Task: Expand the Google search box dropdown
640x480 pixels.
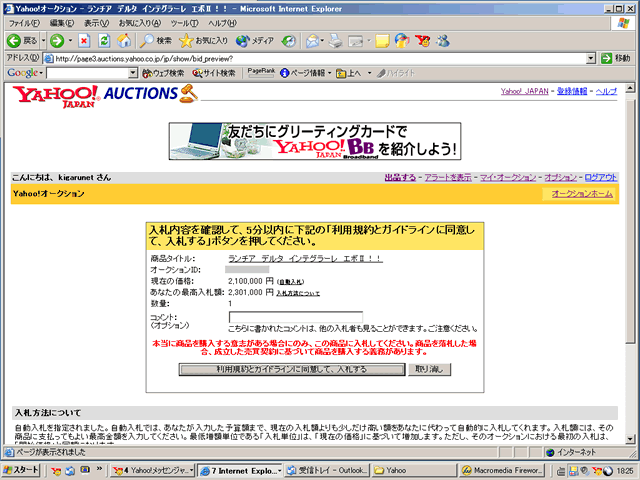Action: [133, 73]
